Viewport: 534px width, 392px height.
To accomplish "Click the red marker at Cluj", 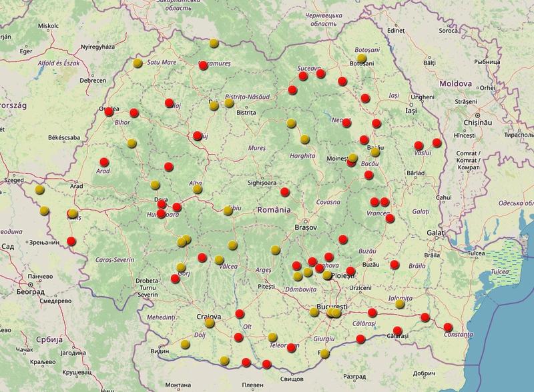I will 198,136.
